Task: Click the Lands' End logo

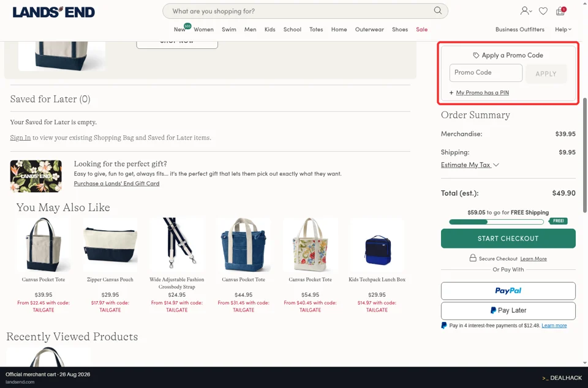Action: pyautogui.click(x=54, y=12)
